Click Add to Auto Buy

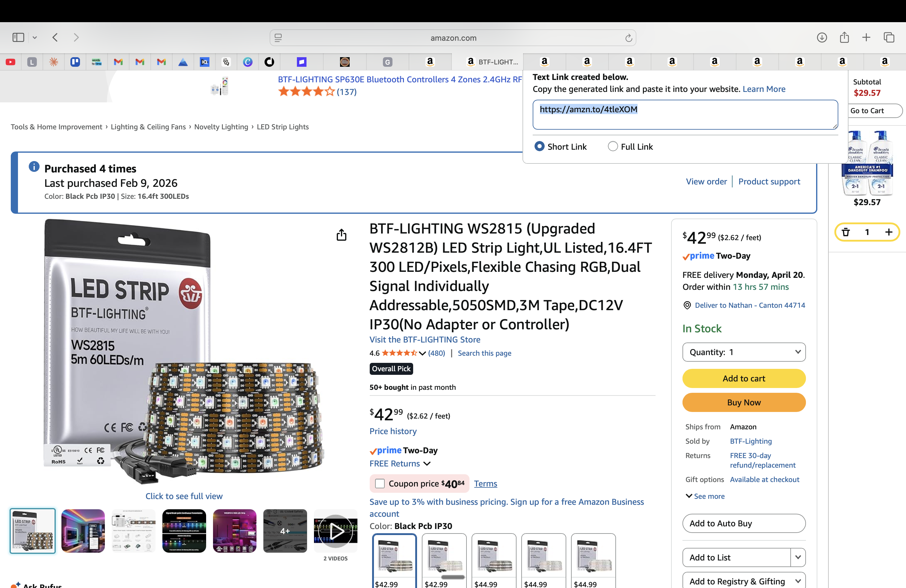[744, 523]
